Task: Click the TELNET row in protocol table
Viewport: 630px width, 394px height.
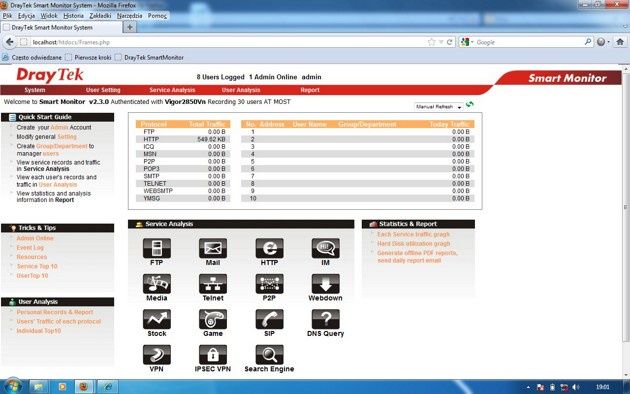Action: coord(183,184)
